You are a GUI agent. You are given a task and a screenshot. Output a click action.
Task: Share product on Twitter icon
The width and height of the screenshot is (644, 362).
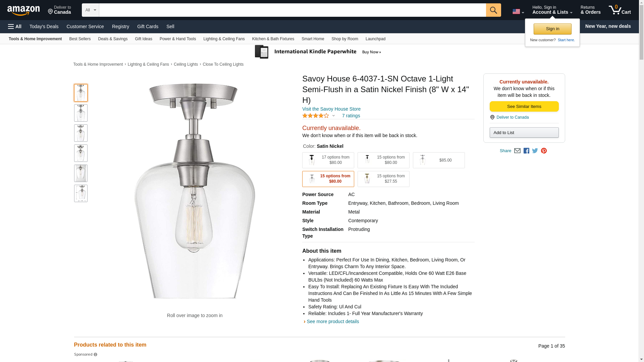pyautogui.click(x=535, y=151)
